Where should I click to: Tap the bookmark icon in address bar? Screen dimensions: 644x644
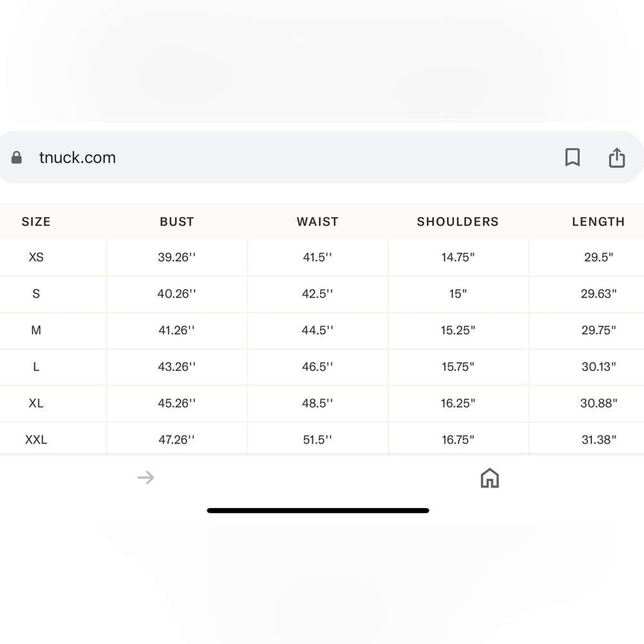[x=573, y=157]
